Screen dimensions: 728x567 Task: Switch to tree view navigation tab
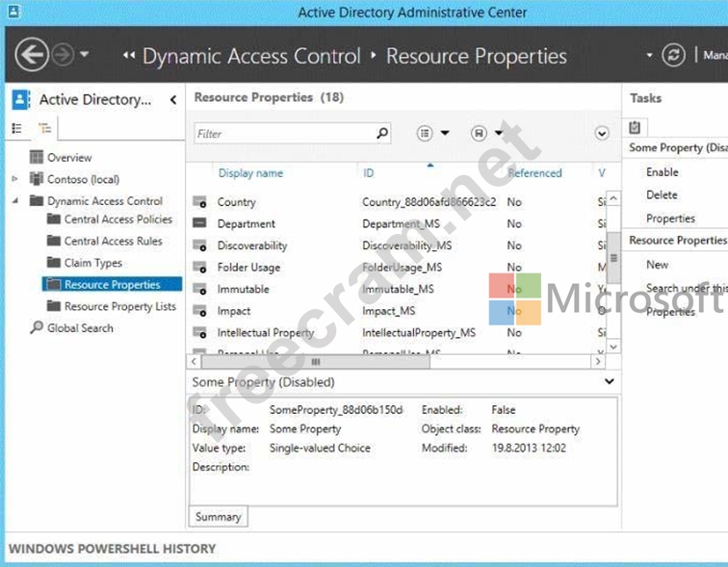[45, 128]
